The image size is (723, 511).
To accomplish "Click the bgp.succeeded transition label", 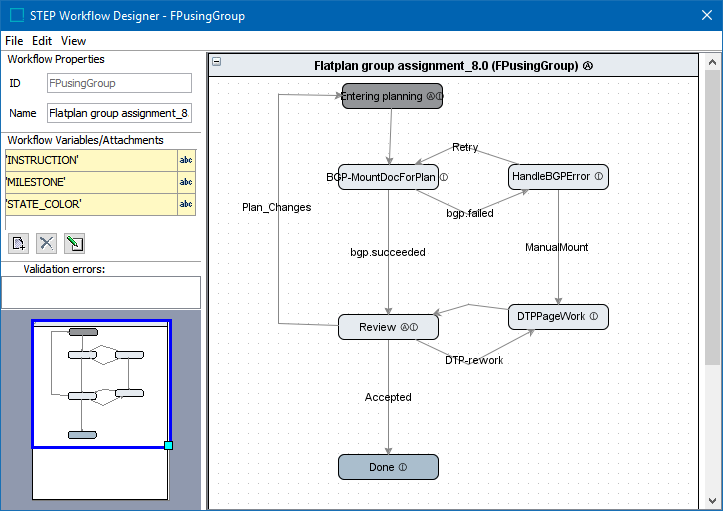I will [x=388, y=252].
